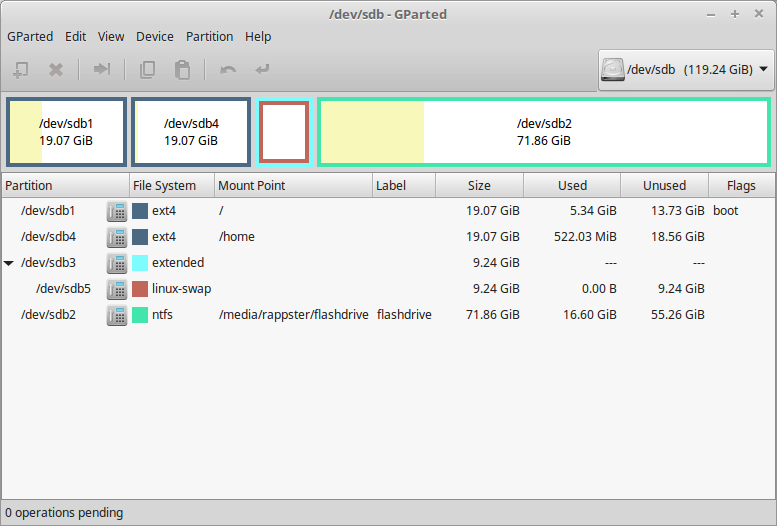
Task: Click the Paste partition toolbar icon
Action: coord(182,69)
